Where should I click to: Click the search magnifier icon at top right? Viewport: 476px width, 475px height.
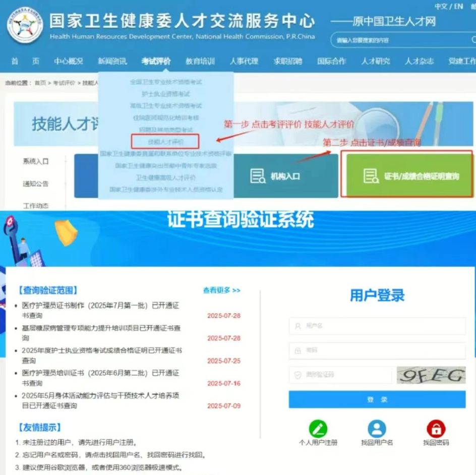point(473,40)
